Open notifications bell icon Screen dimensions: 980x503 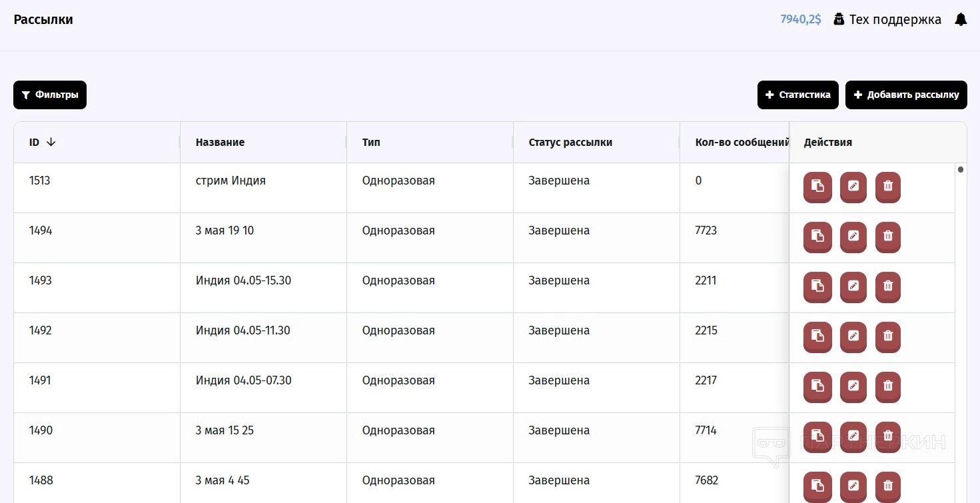pos(960,19)
